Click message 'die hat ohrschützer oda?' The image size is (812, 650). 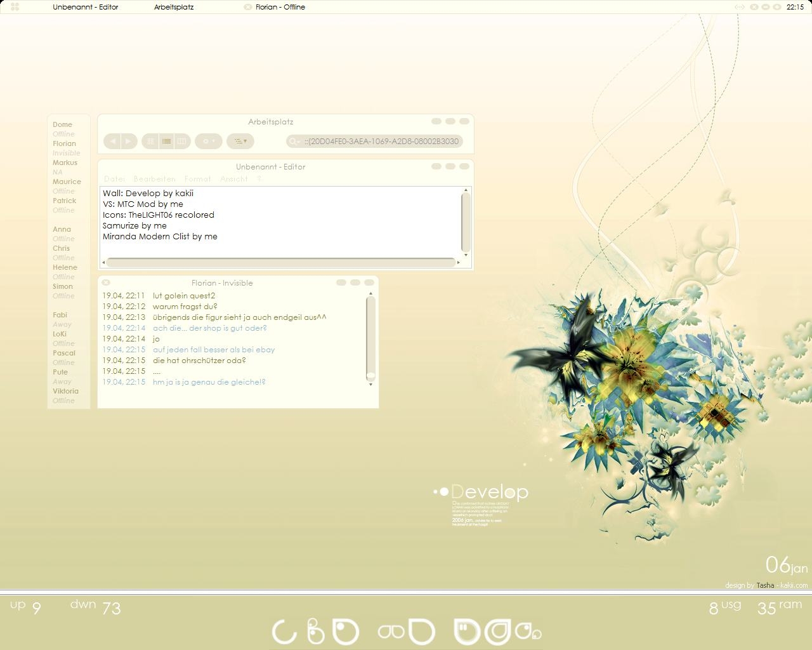point(199,361)
